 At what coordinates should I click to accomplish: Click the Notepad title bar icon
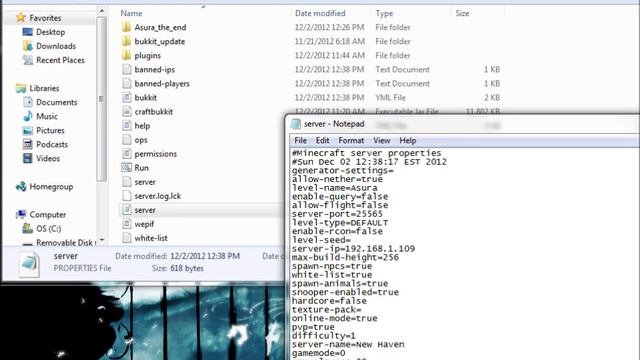tap(296, 124)
